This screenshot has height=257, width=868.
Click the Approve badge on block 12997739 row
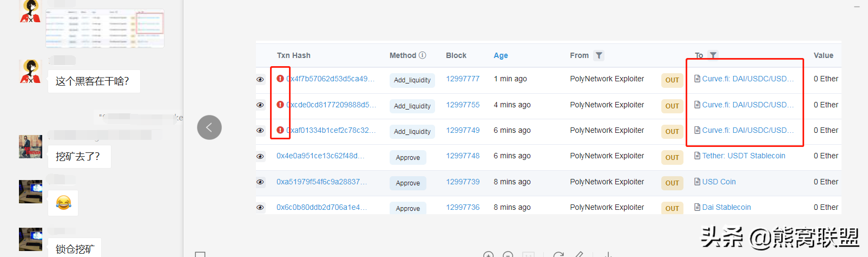408,183
